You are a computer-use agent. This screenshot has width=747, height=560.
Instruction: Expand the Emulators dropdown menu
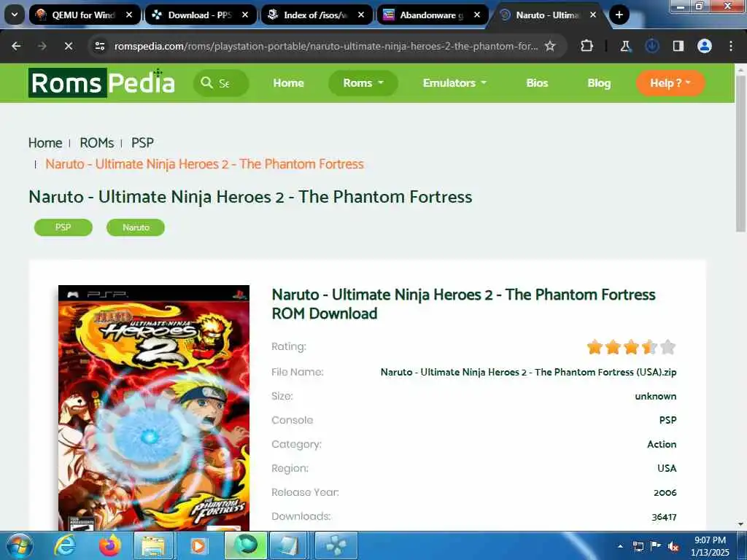(454, 83)
